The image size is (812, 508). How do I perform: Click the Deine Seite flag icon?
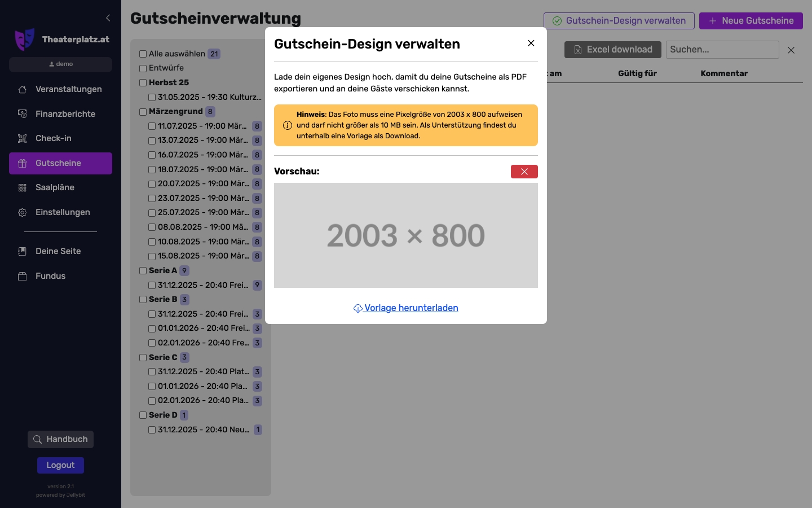pyautogui.click(x=22, y=251)
